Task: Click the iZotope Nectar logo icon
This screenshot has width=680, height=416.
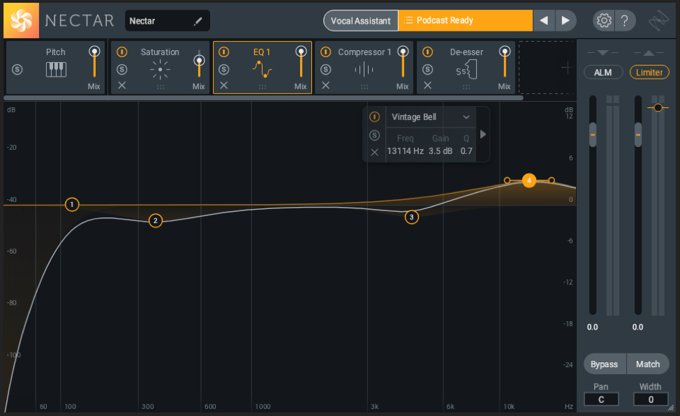Action: [x=21, y=20]
